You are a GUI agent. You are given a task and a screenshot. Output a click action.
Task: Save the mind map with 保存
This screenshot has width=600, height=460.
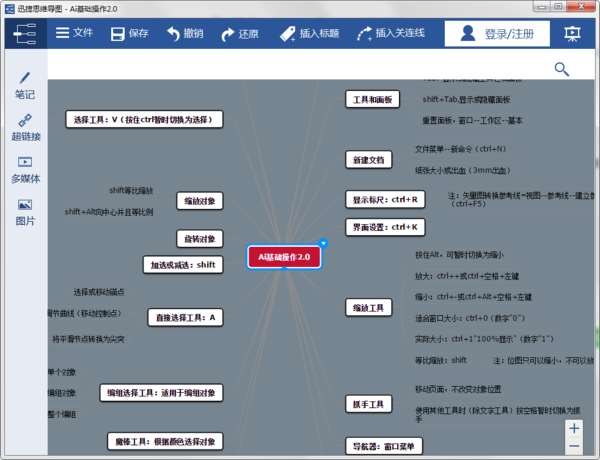pos(129,34)
